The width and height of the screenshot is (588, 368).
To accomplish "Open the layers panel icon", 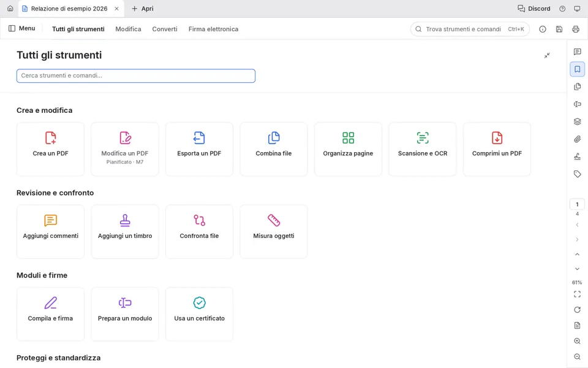I will click(x=577, y=121).
